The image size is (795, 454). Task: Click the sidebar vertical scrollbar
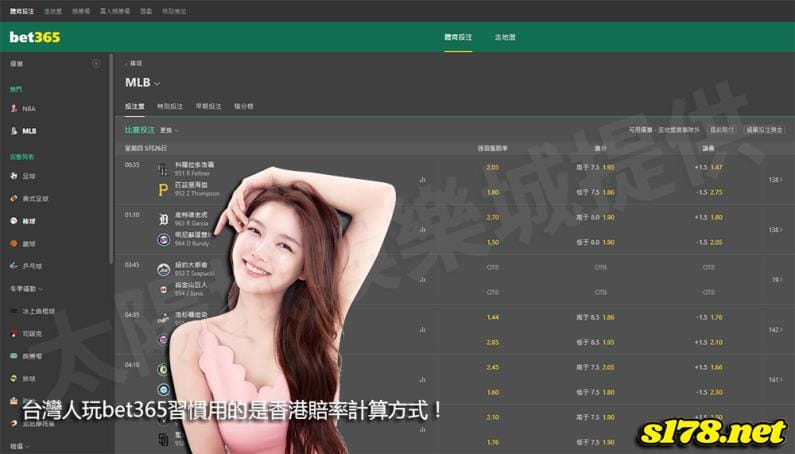click(111, 158)
